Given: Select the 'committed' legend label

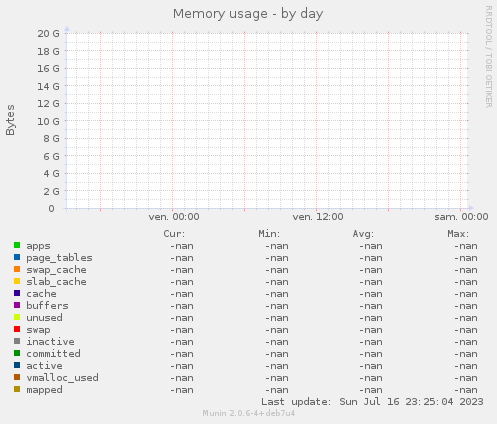Looking at the screenshot, I should click(53, 354).
